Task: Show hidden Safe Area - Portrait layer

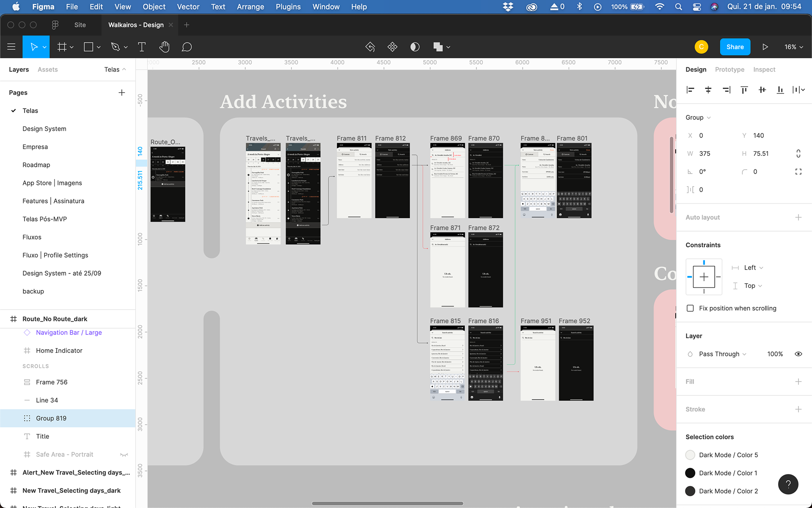Action: click(x=124, y=455)
